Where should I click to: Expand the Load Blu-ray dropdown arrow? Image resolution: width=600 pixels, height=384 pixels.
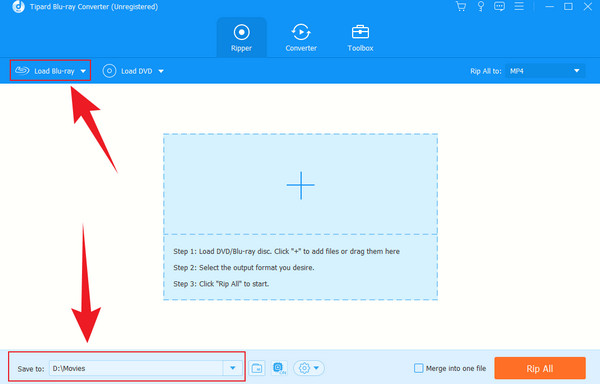(83, 71)
